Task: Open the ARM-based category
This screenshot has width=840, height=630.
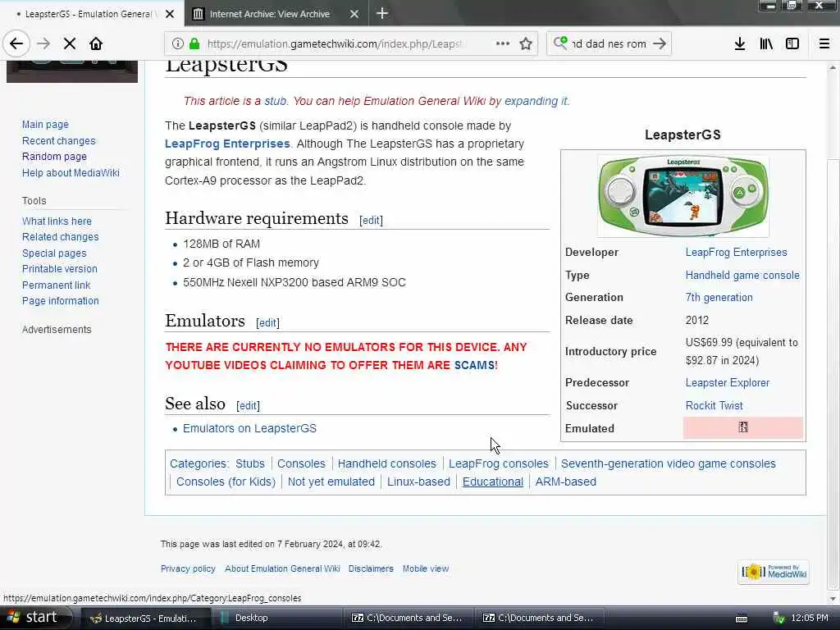Action: (566, 482)
